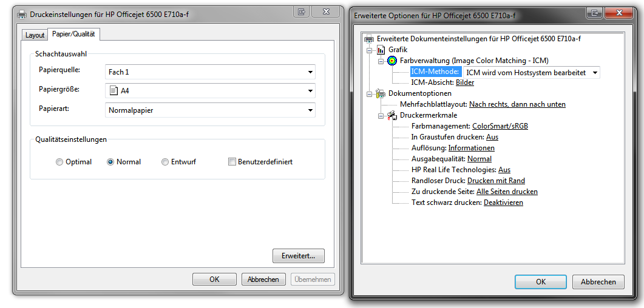Image resolution: width=644 pixels, height=308 pixels.
Task: Collapse the Farbverwaltung tree node
Action: pyautogui.click(x=381, y=61)
